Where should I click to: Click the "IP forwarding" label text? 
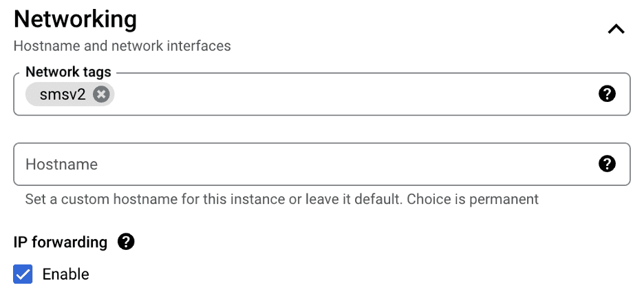click(61, 242)
